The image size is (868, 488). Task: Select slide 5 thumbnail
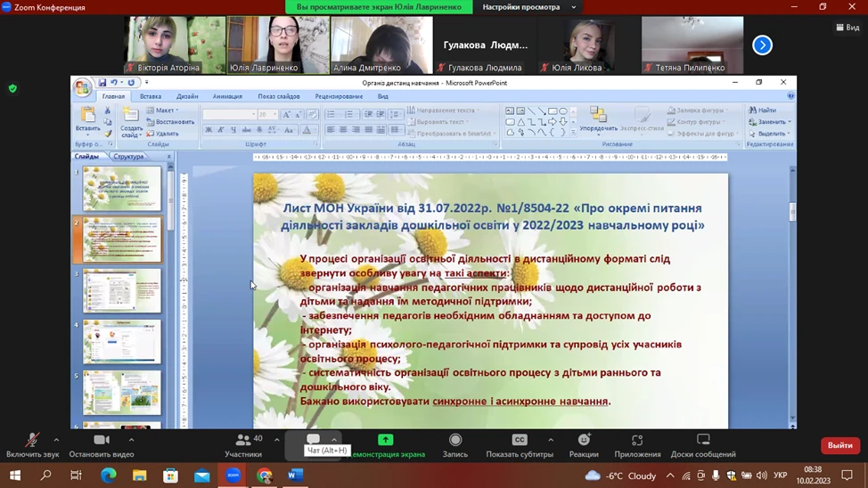click(122, 393)
